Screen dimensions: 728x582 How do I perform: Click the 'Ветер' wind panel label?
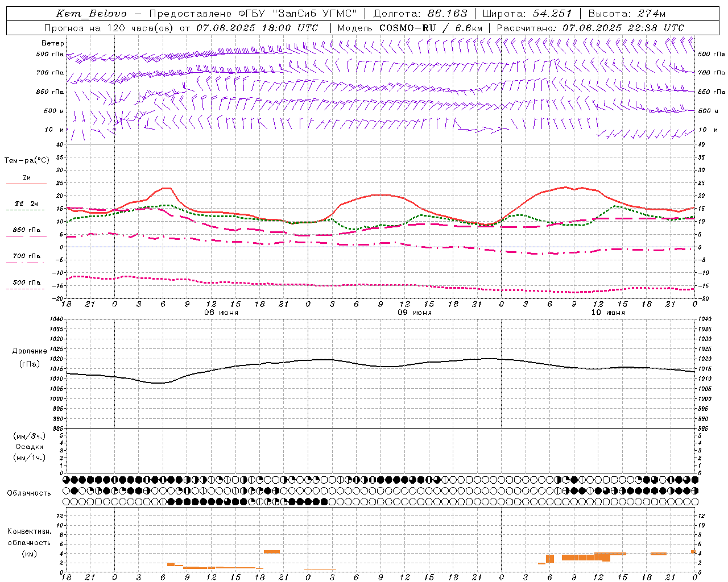coord(53,43)
